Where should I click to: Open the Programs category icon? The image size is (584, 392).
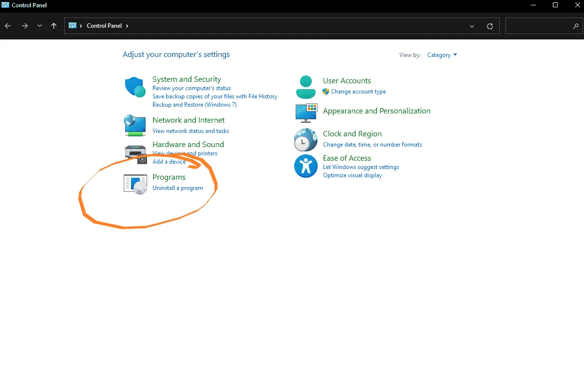135,184
